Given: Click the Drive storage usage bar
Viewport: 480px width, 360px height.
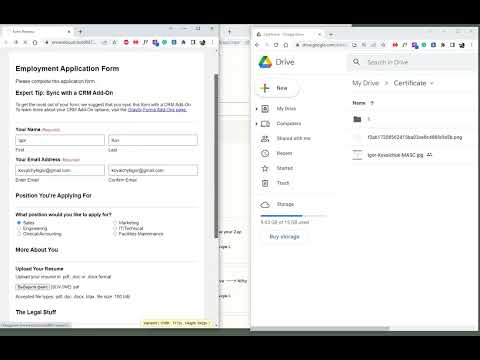Looking at the screenshot, I should click(294, 216).
